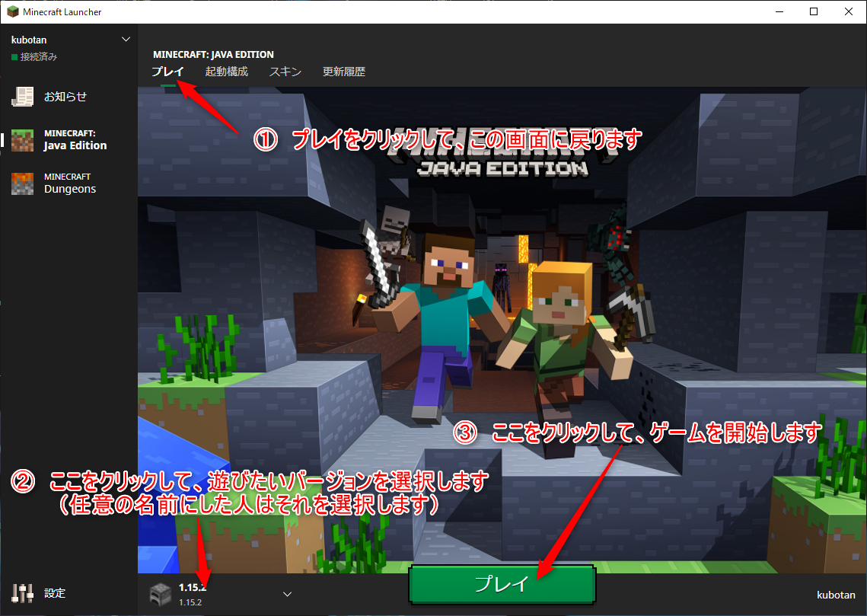This screenshot has width=867, height=616.
Task: Click the green 接続済み status indicator
Action: tap(14, 57)
